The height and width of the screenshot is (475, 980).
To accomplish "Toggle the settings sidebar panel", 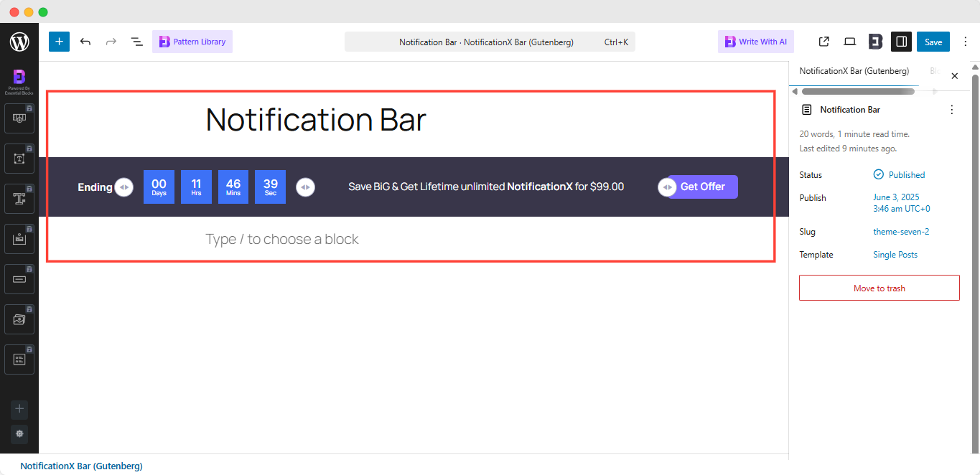I will 901,42.
